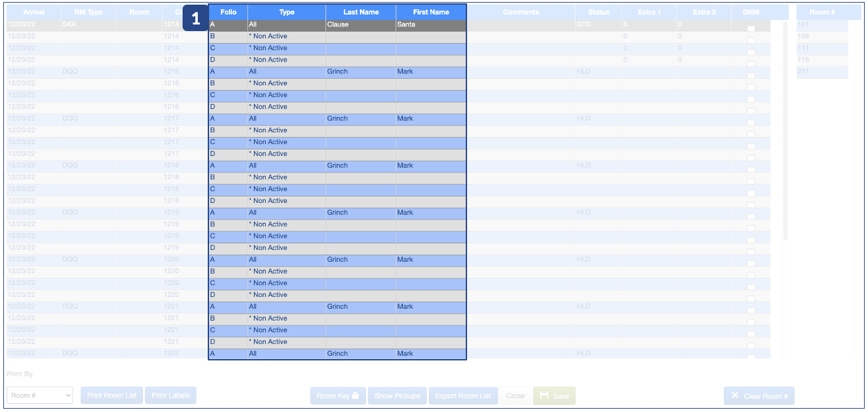Click the X icon on Clear Room #
Screen dimensions: 868x412
(734, 395)
